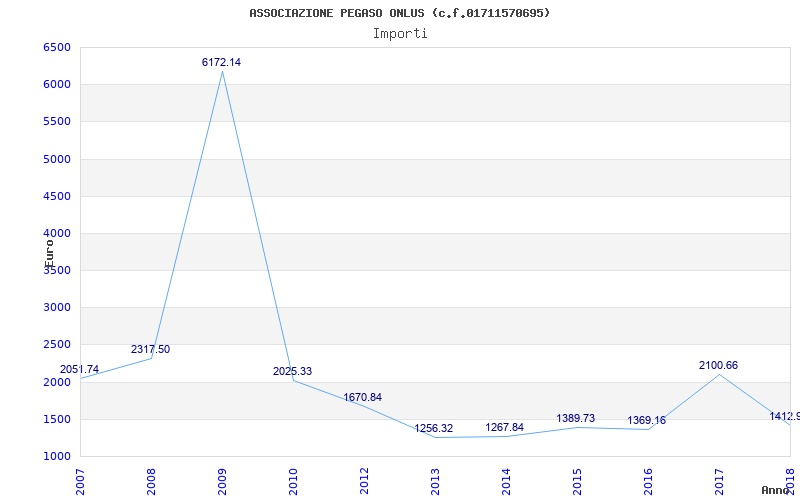
Task: Click the 2015 x-axis label
Action: click(x=577, y=482)
